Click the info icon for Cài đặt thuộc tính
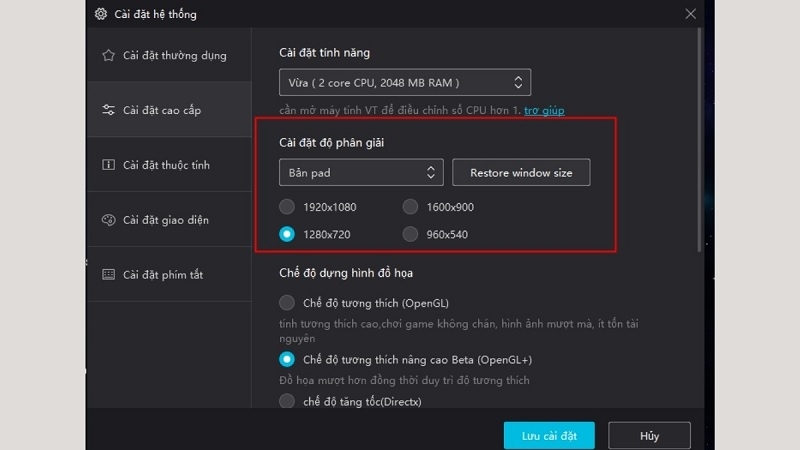 tap(108, 165)
